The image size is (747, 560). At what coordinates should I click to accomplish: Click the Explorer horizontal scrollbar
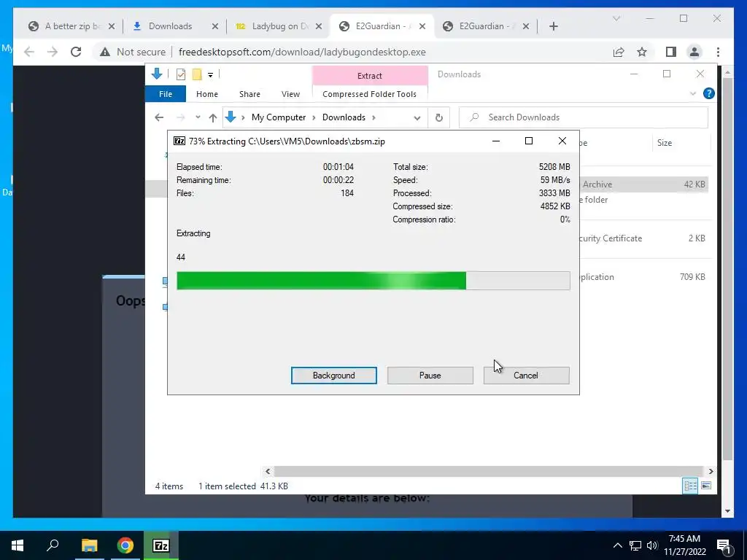coord(489,471)
